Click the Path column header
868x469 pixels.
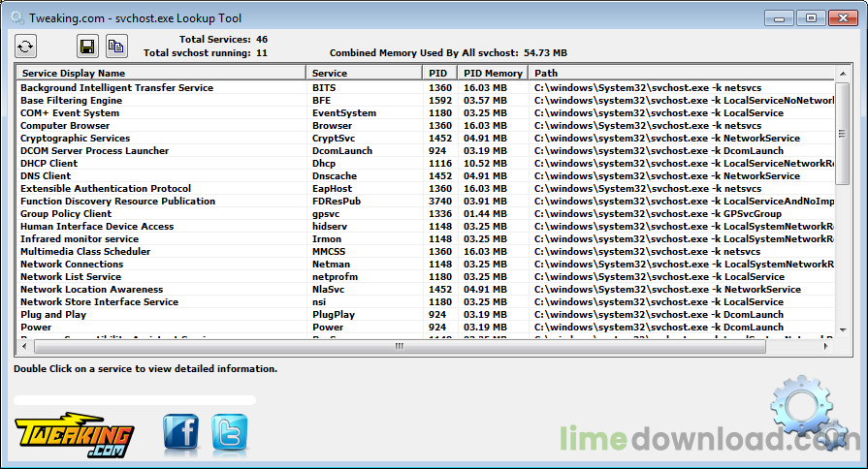pyautogui.click(x=679, y=73)
